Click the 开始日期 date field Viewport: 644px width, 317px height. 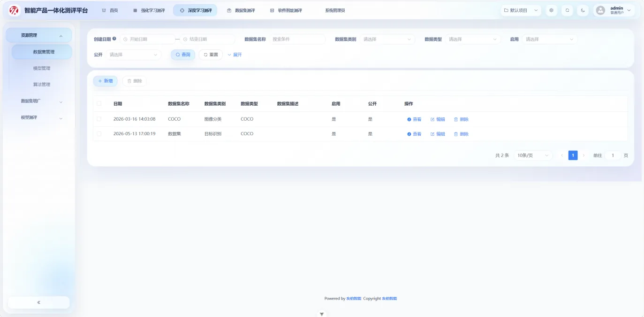pos(147,39)
